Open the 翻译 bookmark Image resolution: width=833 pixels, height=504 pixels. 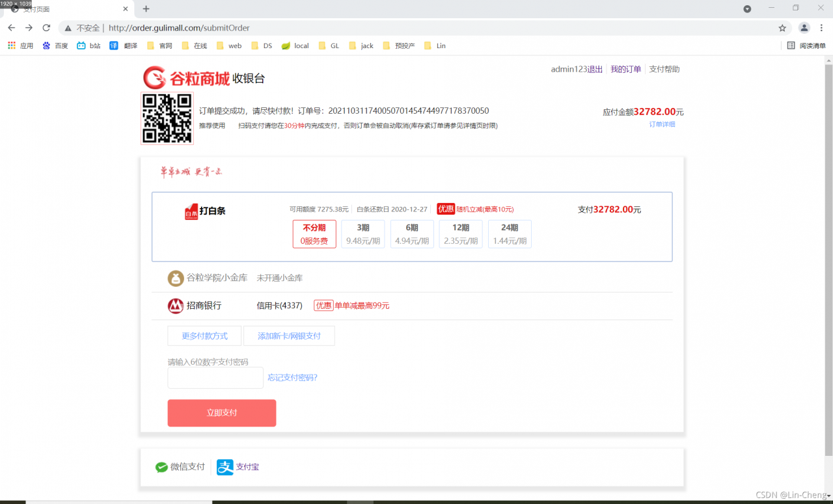pyautogui.click(x=124, y=46)
